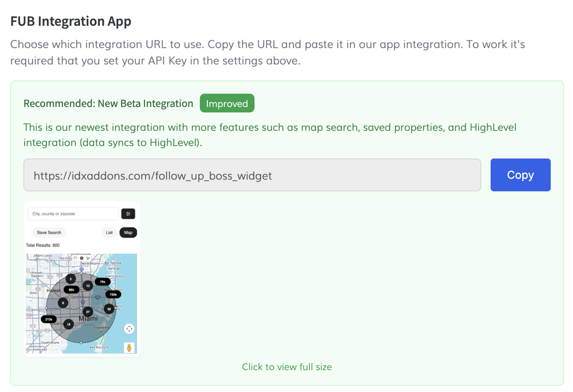Select the polygon draw tool on map
Screen dimensions: 573x392
88,258
